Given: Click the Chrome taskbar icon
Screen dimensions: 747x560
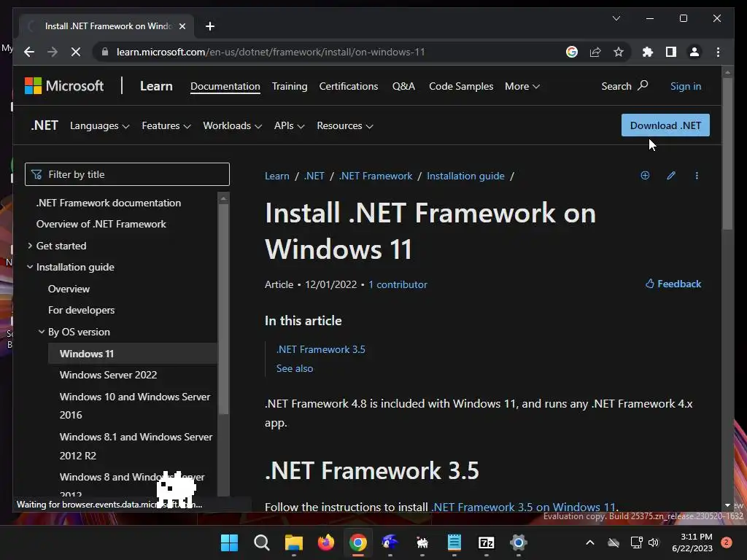Looking at the screenshot, I should coord(357,542).
